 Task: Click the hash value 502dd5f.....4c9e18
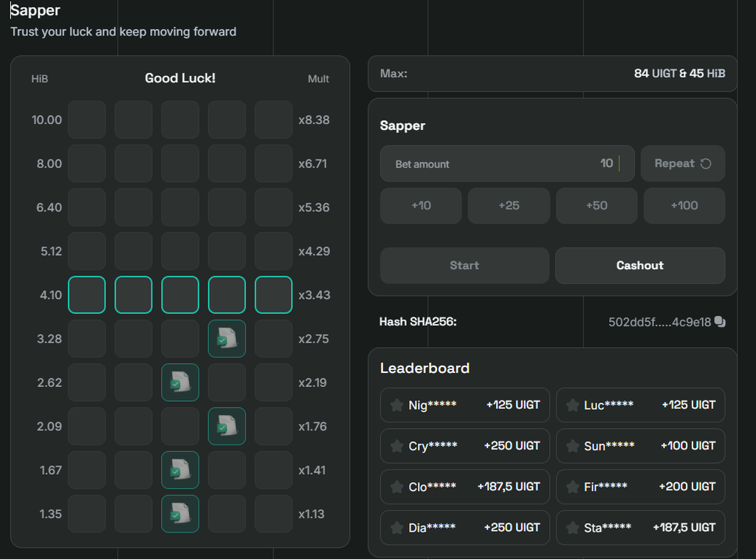click(x=659, y=322)
